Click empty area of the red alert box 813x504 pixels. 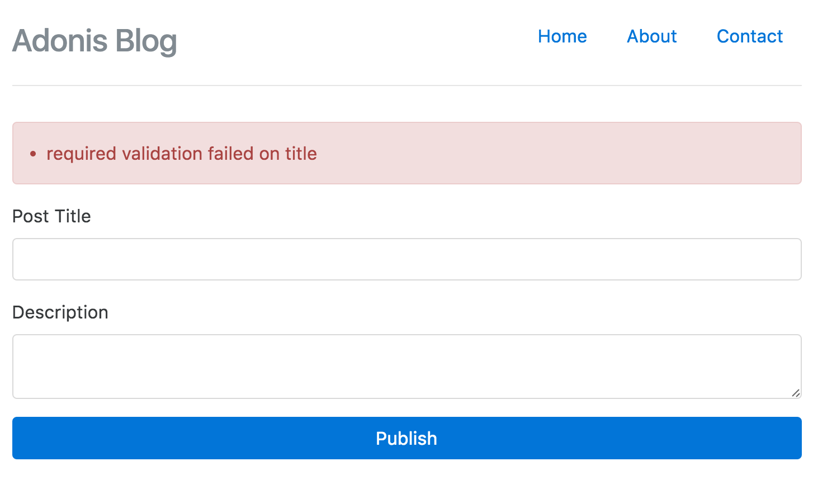(x=559, y=154)
